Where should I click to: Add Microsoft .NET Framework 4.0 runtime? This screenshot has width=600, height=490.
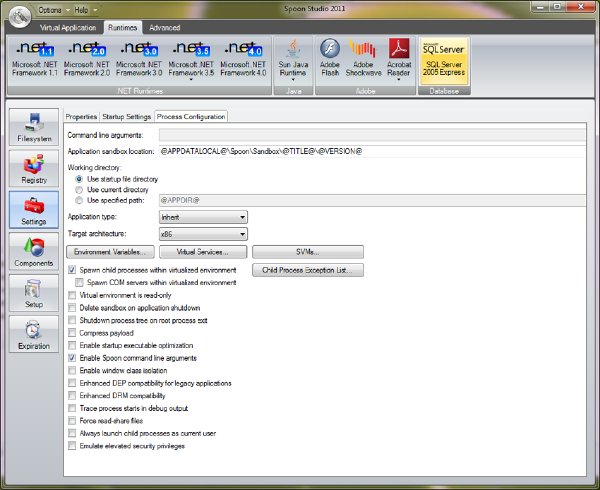click(x=243, y=59)
